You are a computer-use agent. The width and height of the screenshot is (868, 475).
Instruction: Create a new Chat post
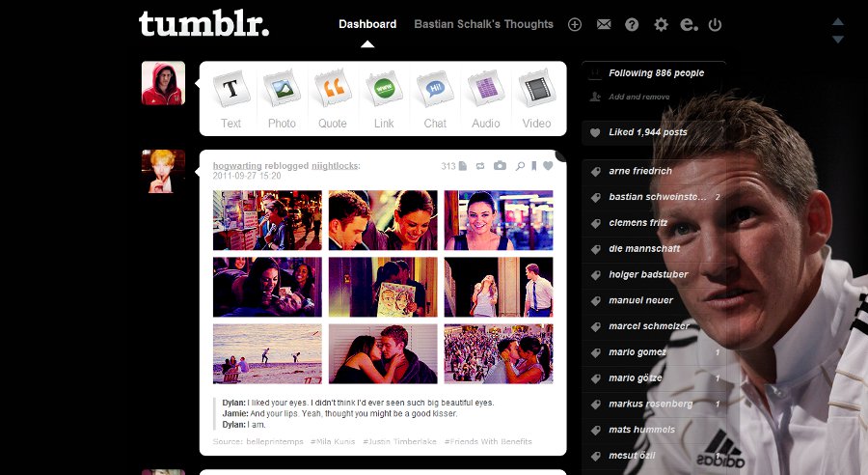[x=435, y=98]
